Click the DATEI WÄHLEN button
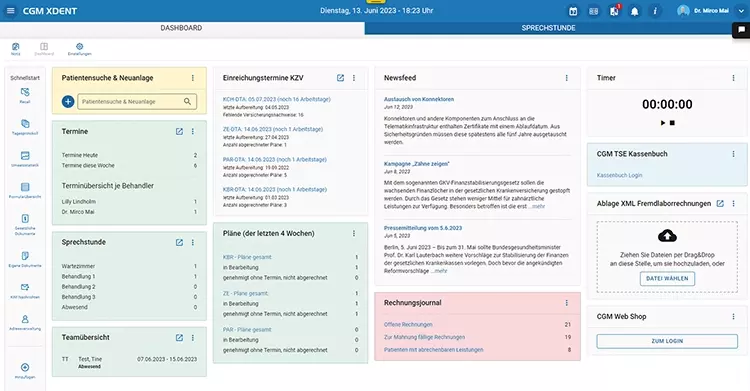Image resolution: width=750 pixels, height=391 pixels. [x=667, y=279]
